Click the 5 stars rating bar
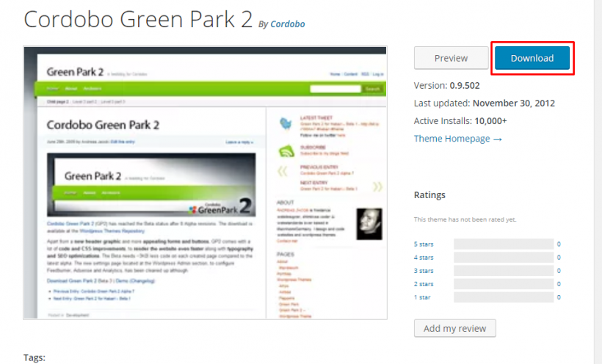 (x=504, y=244)
